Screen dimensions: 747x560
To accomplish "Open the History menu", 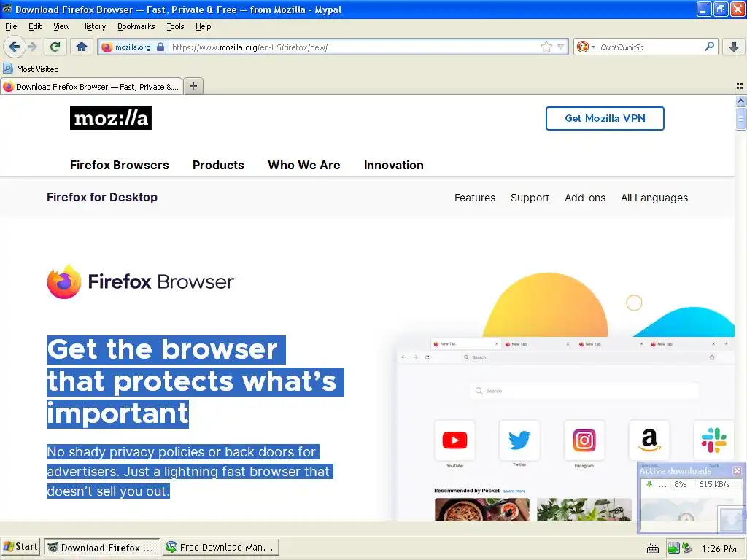I will (93, 26).
